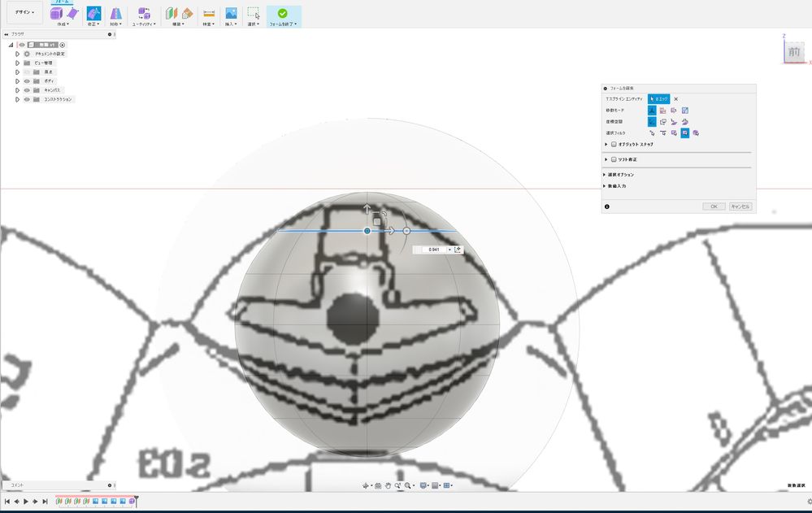Click the Display Settings monitor icon
The image size is (812, 513).
tap(423, 485)
